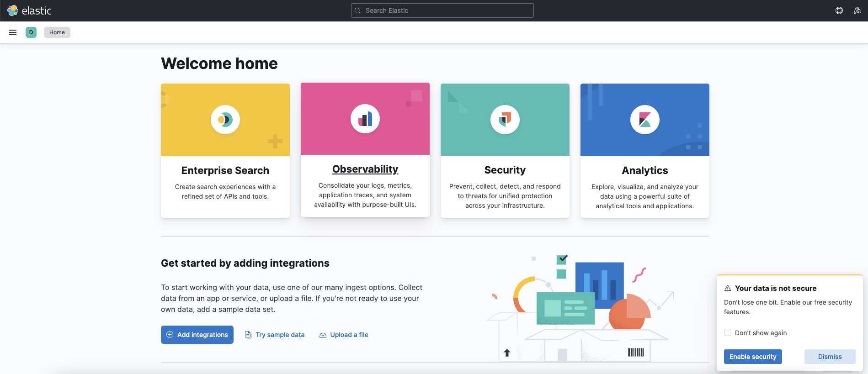Viewport: 868px width, 374px height.
Task: Click the Observability card description text
Action: [365, 195]
